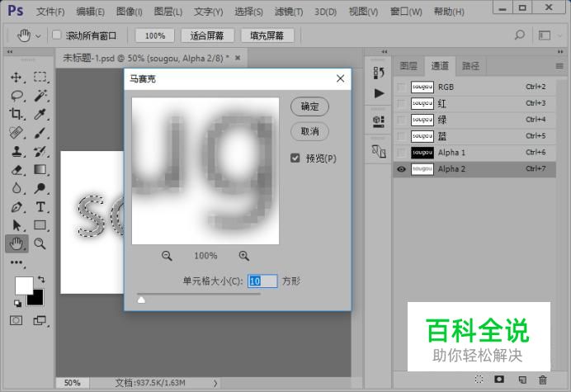Select the Magic Wand tool

(40, 96)
